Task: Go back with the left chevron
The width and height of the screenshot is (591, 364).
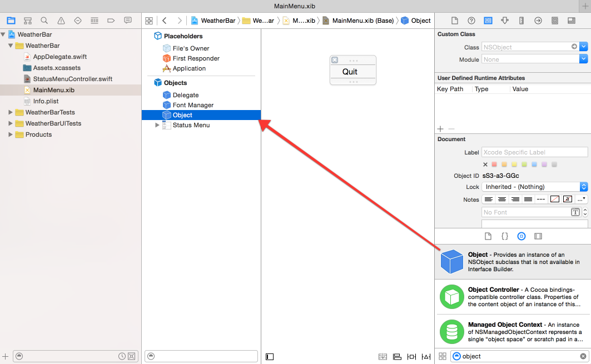Action: [165, 21]
